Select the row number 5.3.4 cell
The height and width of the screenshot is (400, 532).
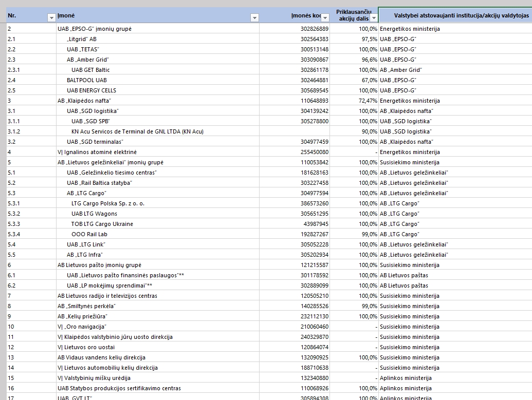tap(14, 234)
